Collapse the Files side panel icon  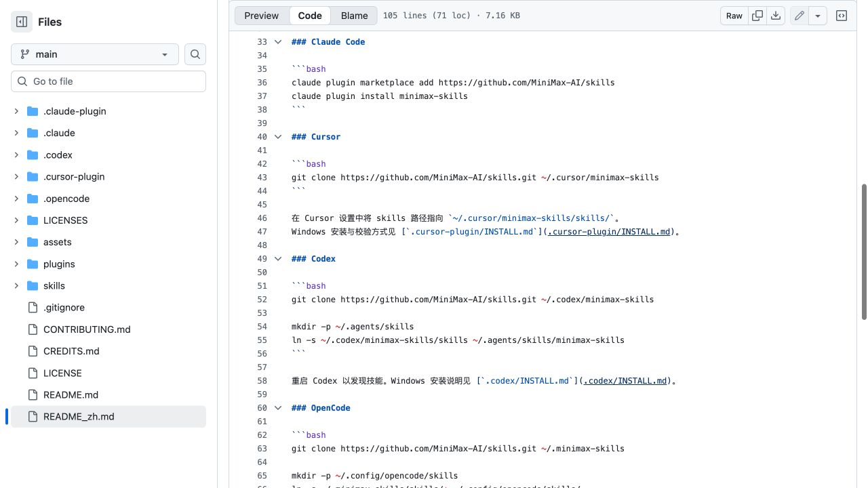click(x=22, y=22)
